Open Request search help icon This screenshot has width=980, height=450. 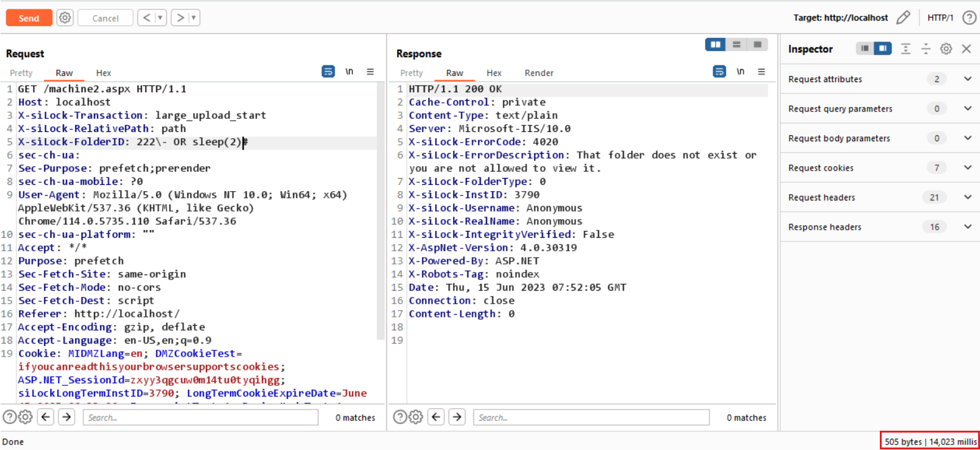click(9, 417)
